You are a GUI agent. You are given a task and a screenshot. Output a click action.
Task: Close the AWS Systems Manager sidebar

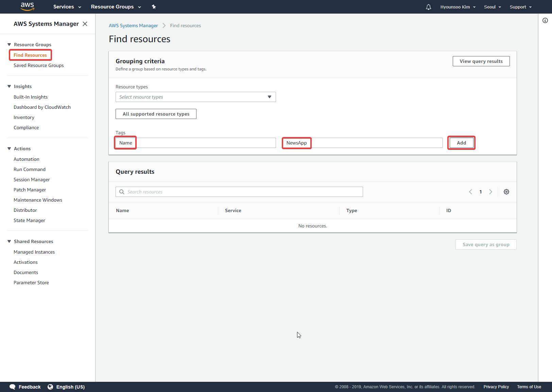click(x=85, y=24)
